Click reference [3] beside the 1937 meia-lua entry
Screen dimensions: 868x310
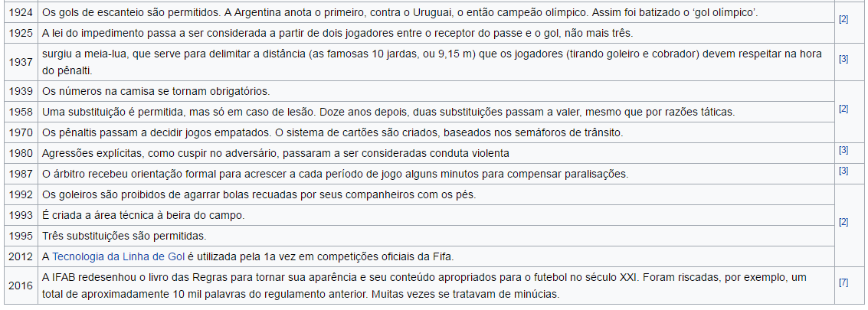843,58
